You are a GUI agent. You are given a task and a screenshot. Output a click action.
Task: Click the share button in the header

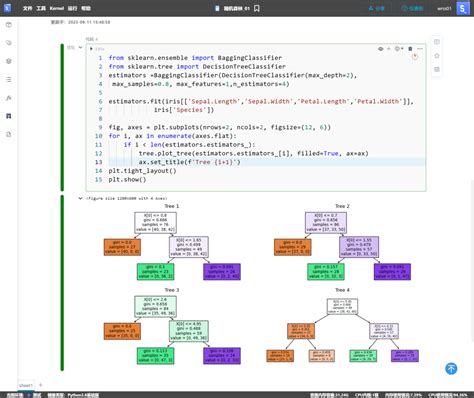[376, 8]
